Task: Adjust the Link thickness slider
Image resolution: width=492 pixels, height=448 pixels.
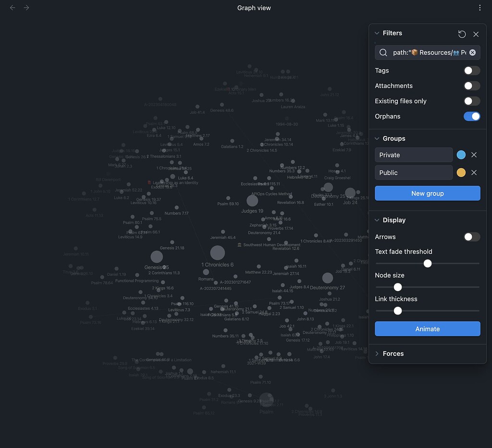Action: [x=397, y=311]
